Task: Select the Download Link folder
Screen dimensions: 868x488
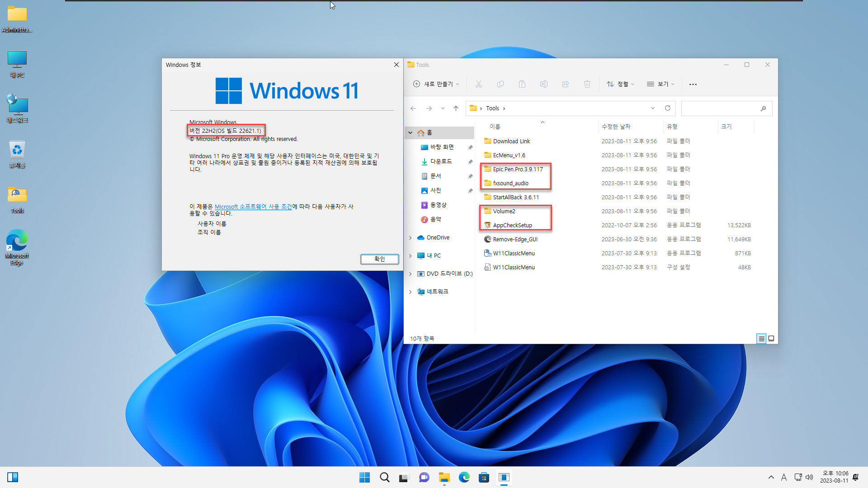Action: click(511, 141)
